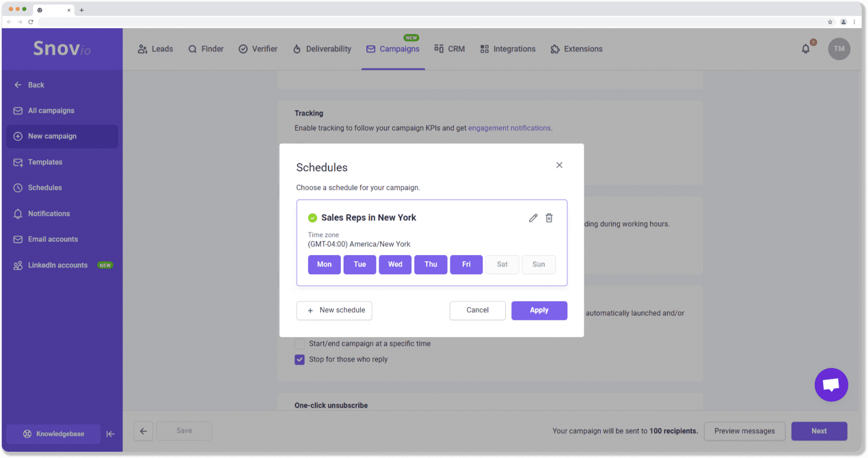Create a New schedule
The image size is (868, 458).
tap(334, 310)
